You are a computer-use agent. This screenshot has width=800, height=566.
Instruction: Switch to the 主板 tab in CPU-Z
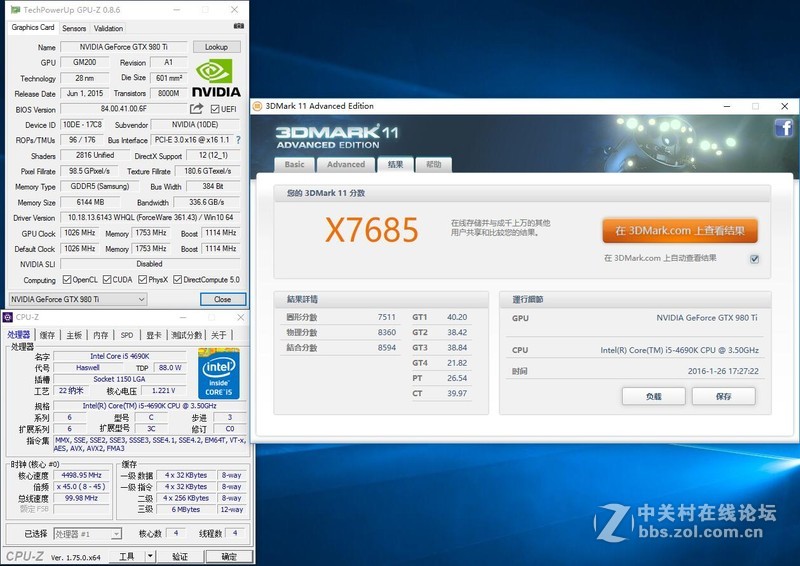pos(74,335)
